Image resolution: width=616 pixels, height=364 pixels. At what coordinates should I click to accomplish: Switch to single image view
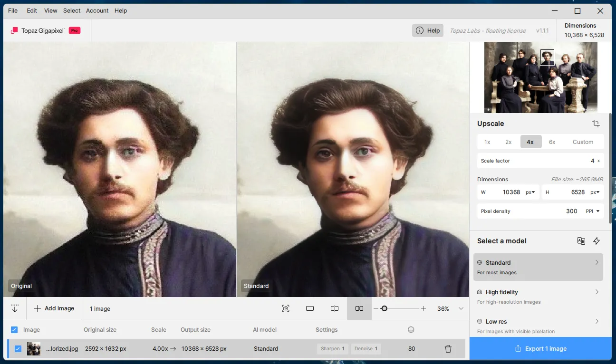(310, 308)
